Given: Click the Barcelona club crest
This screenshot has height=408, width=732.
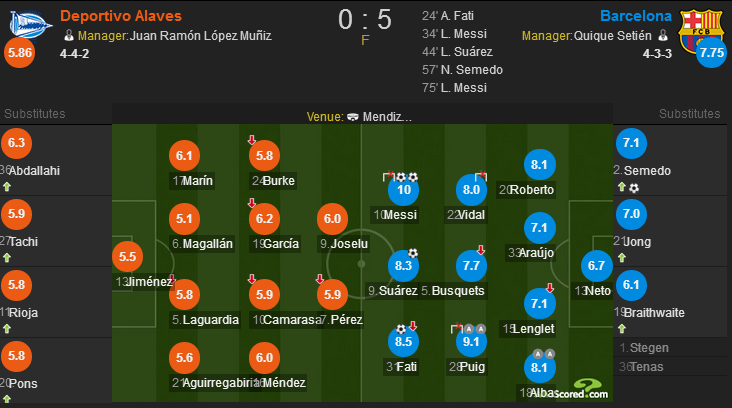Looking at the screenshot, I should pos(701,31).
